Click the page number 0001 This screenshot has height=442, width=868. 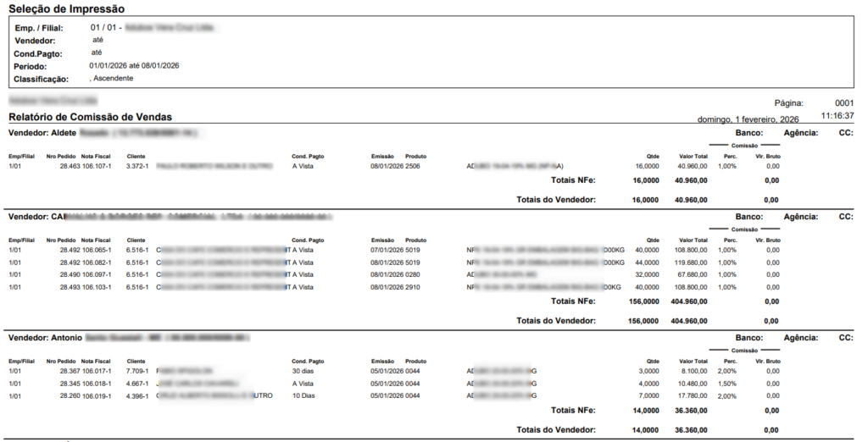pyautogui.click(x=843, y=102)
